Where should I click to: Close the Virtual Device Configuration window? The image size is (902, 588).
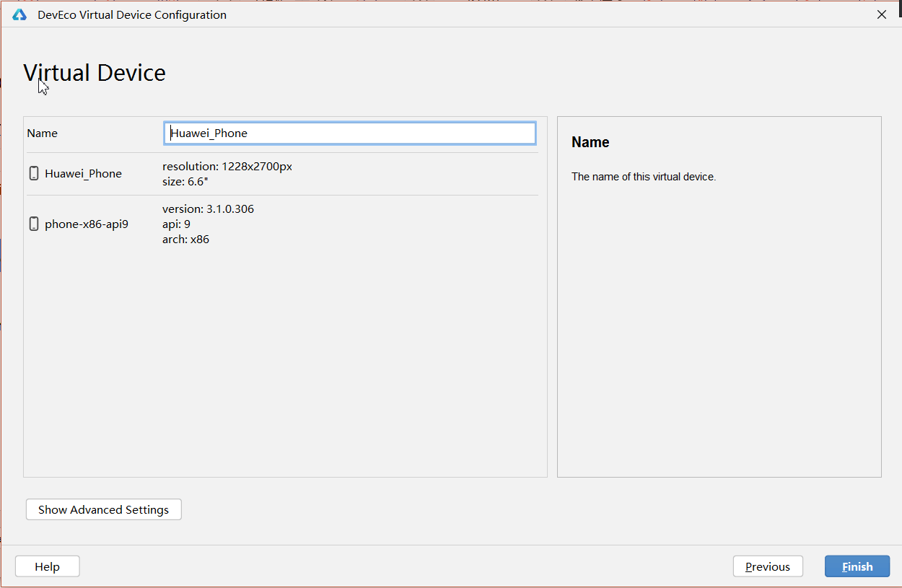pyautogui.click(x=881, y=14)
